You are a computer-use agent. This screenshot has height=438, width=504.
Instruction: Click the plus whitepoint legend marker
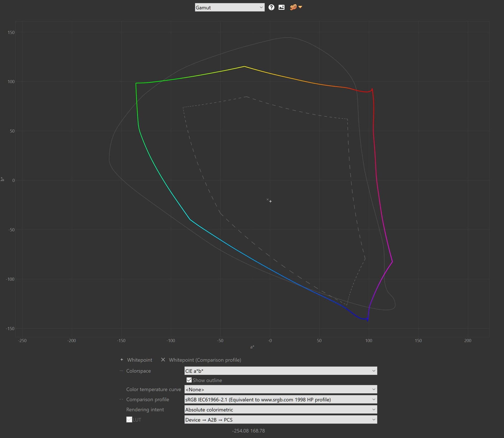coord(122,359)
